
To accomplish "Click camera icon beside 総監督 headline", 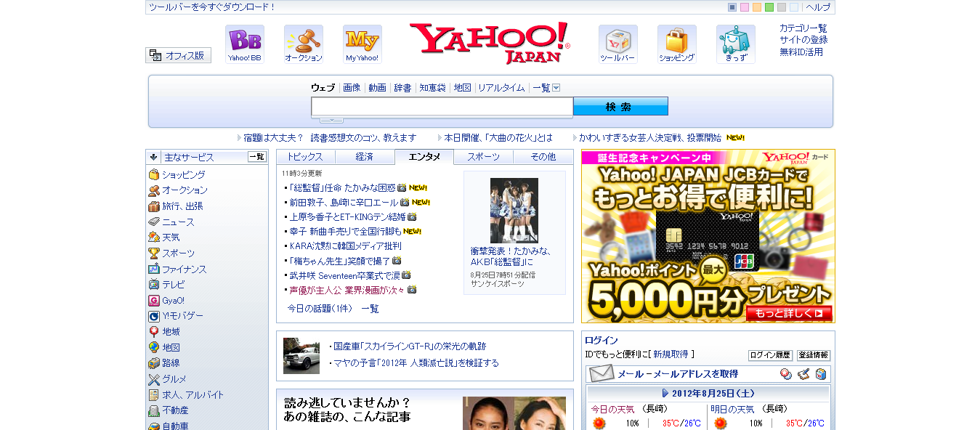I will 402,187.
